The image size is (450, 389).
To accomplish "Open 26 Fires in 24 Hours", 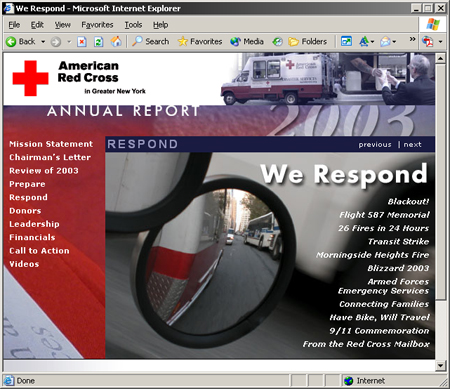I will coord(383,228).
